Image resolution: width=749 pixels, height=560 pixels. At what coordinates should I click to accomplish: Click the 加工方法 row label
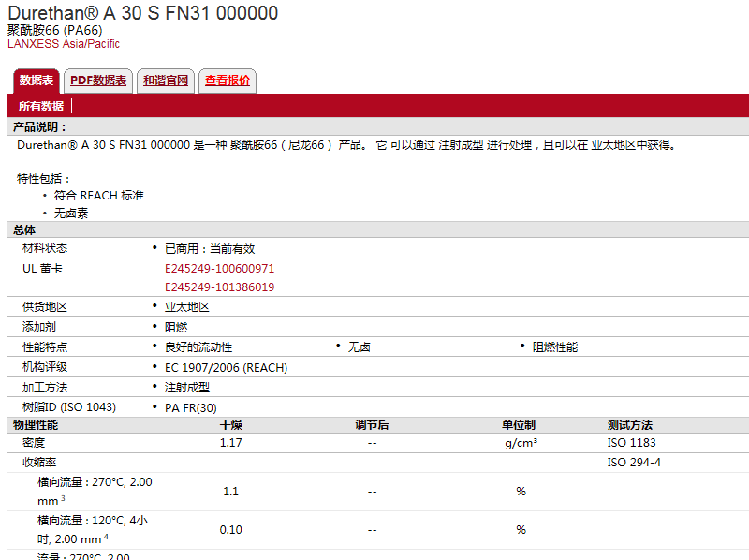[45, 388]
